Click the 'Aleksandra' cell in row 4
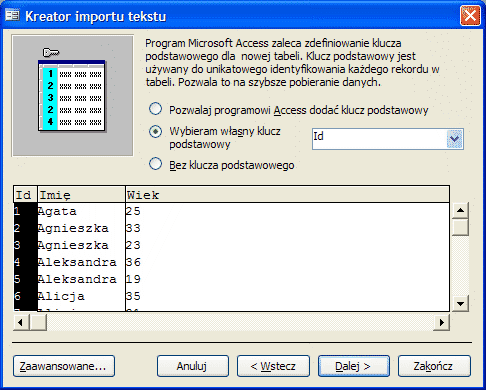The width and height of the screenshot is (486, 390). coord(81,262)
